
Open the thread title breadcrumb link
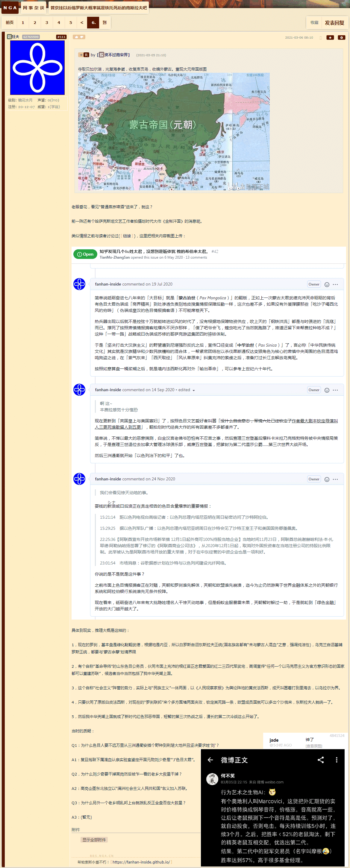point(99,8)
